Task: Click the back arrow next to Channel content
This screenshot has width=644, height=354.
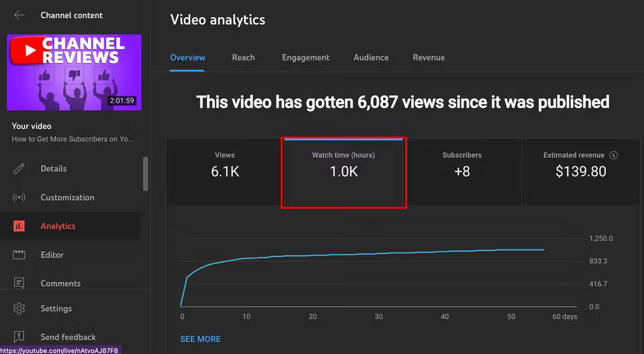Action: coord(19,15)
